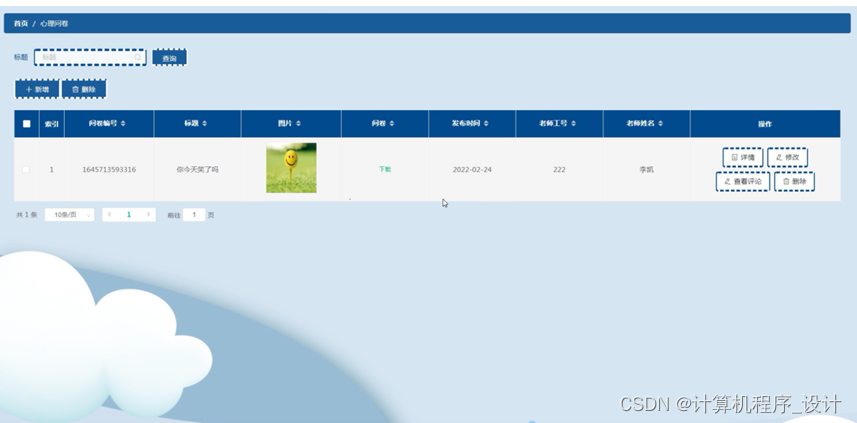Click the teacher name cell 李凯
The image size is (857, 423).
(x=647, y=169)
